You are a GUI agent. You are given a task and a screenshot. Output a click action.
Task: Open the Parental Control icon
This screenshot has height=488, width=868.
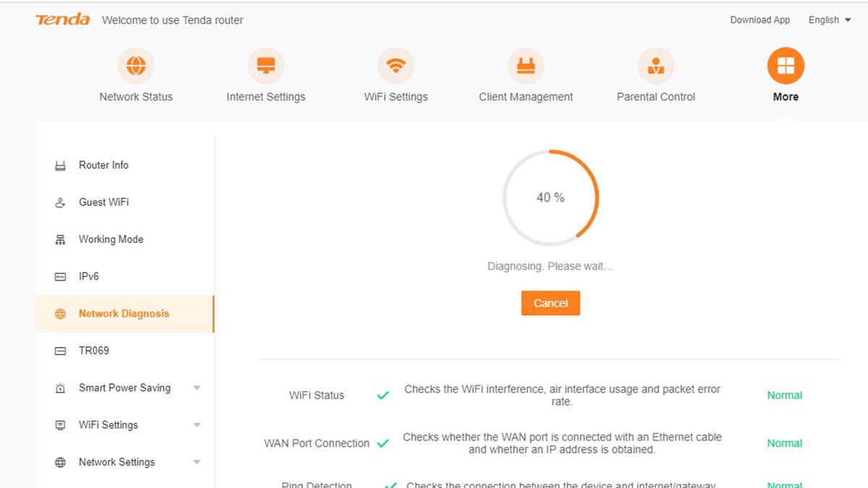655,66
